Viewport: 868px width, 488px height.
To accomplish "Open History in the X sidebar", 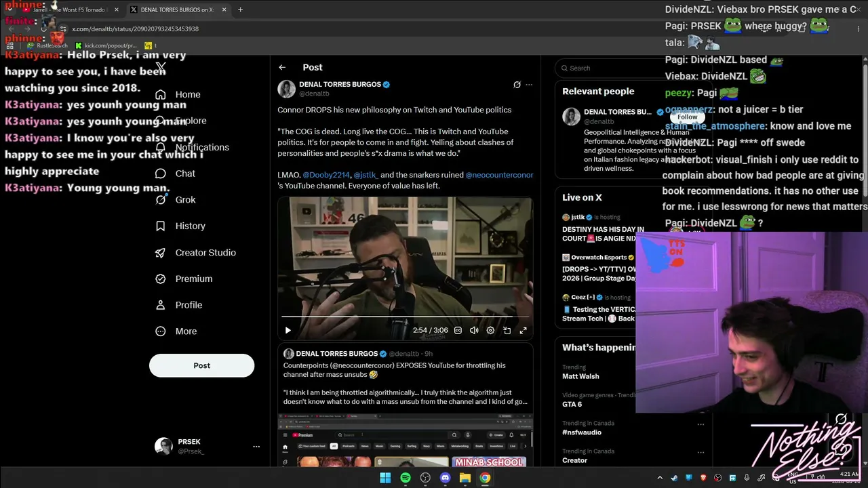I will pyautogui.click(x=180, y=226).
